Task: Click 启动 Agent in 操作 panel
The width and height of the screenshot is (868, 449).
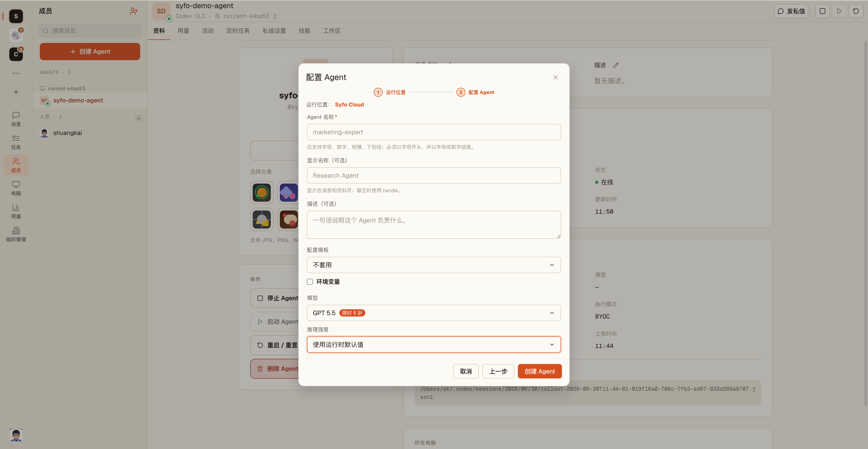Action: (x=275, y=321)
